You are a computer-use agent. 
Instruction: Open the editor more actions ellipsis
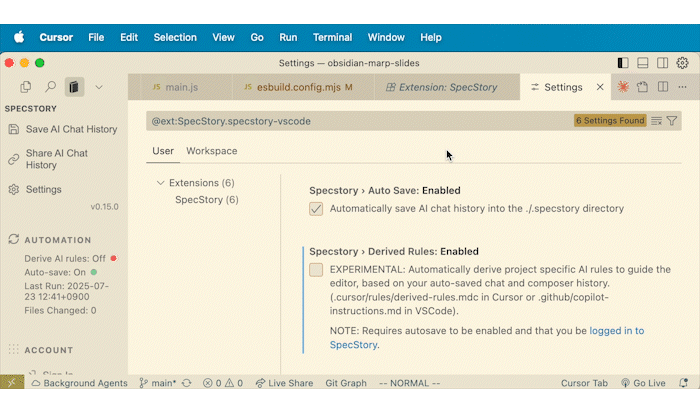[x=682, y=87]
